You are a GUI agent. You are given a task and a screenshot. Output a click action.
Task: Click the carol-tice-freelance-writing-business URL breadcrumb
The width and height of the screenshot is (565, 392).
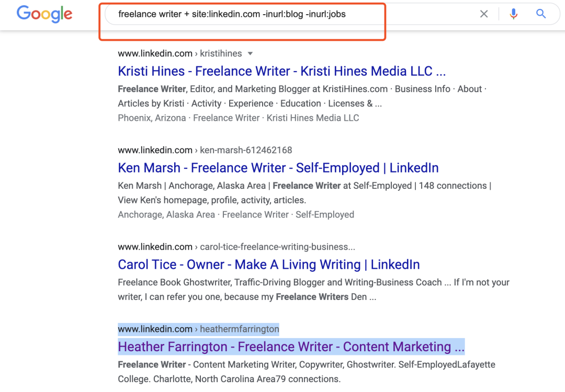pos(277,247)
